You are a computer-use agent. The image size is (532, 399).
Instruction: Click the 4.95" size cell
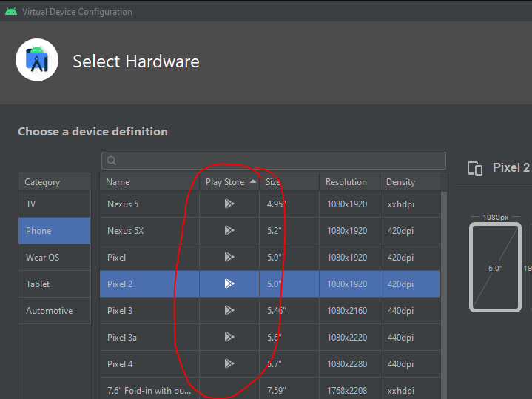click(x=289, y=204)
